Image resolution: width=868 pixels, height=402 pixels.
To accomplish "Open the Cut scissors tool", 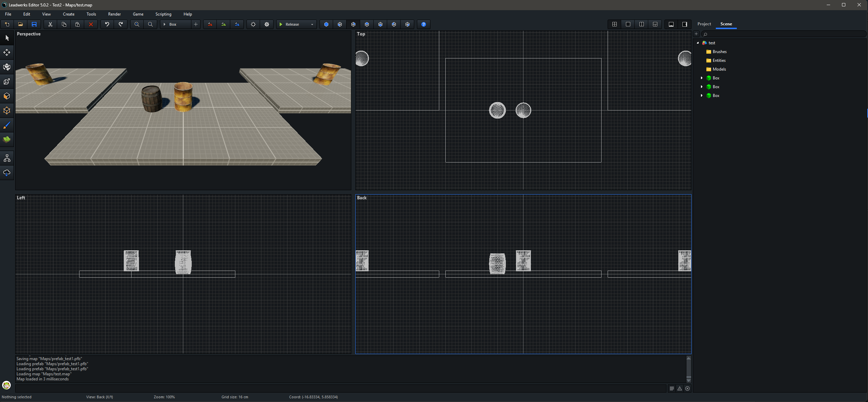I will [x=50, y=24].
